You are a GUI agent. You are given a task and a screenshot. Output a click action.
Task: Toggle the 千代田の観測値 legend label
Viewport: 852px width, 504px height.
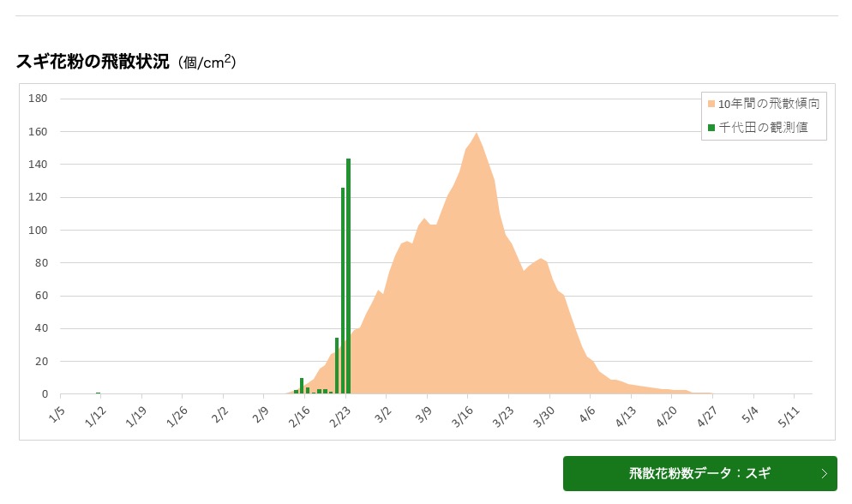(x=763, y=128)
